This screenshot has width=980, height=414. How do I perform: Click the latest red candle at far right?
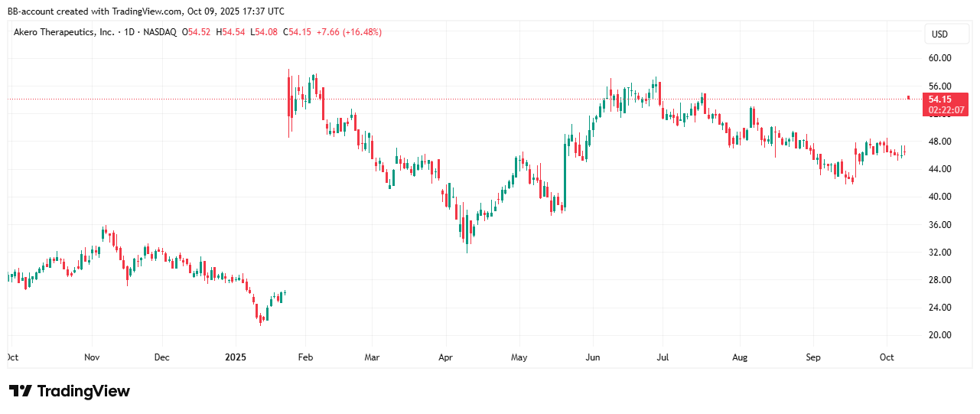coord(908,97)
